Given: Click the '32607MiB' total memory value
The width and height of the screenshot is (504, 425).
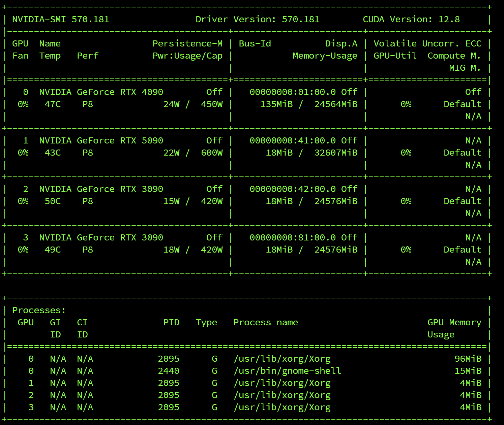Looking at the screenshot, I should pyautogui.click(x=336, y=153).
